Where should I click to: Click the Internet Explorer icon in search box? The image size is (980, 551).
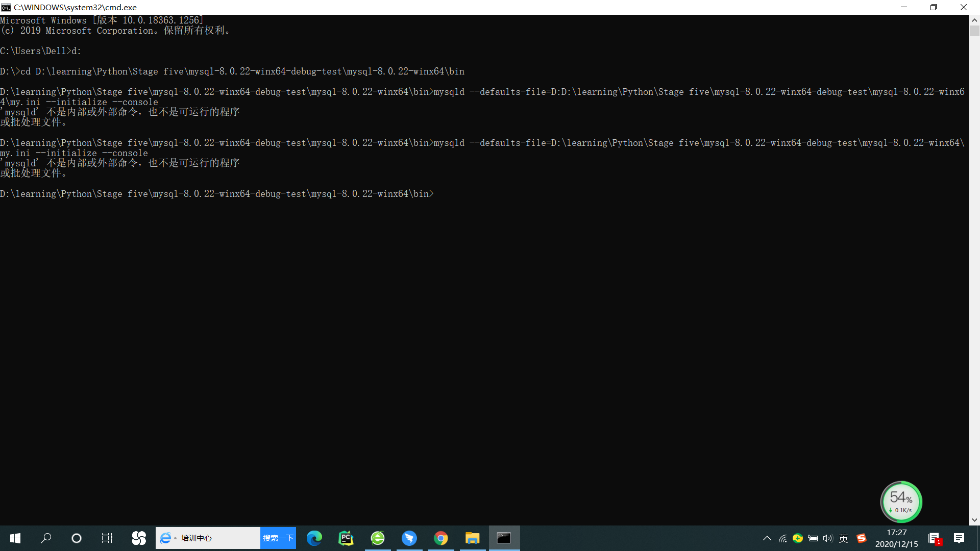pos(165,538)
